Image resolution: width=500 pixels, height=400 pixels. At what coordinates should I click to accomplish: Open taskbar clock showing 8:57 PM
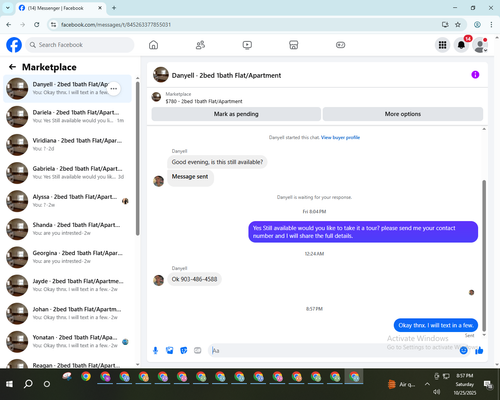pos(465,384)
